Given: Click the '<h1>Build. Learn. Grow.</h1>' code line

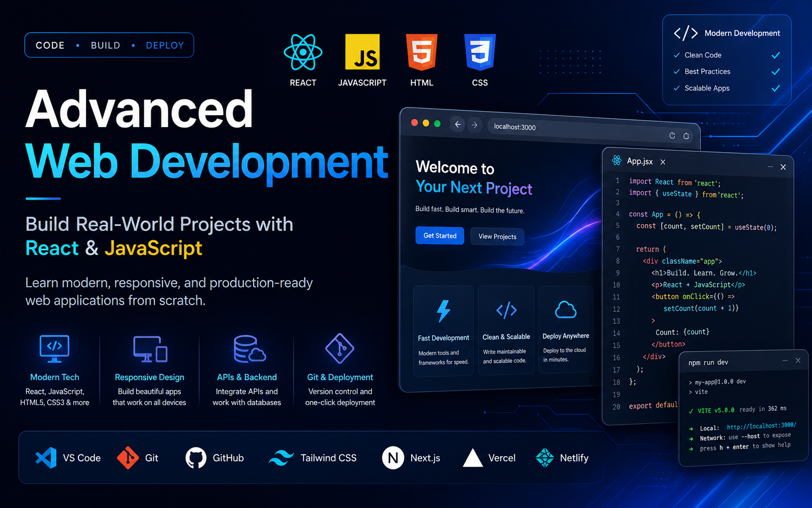Looking at the screenshot, I should coord(704,273).
